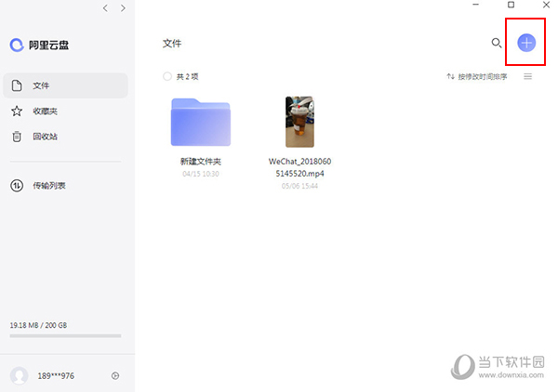Click the trash can icon

tap(17, 137)
